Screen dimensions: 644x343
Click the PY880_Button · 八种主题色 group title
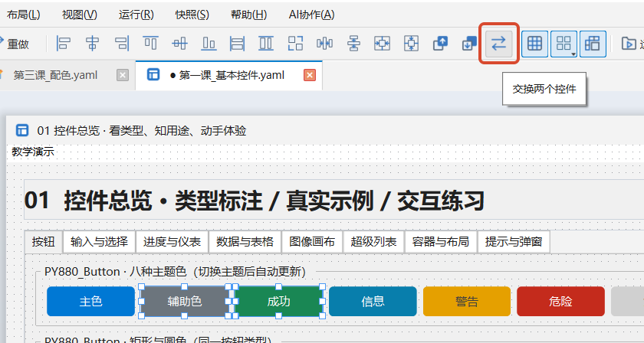pyautogui.click(x=176, y=272)
